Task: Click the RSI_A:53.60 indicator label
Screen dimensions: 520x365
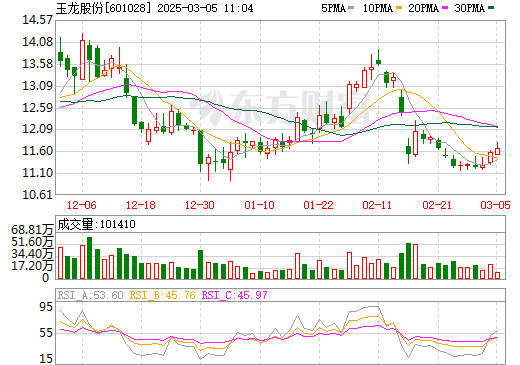Action: (x=91, y=295)
